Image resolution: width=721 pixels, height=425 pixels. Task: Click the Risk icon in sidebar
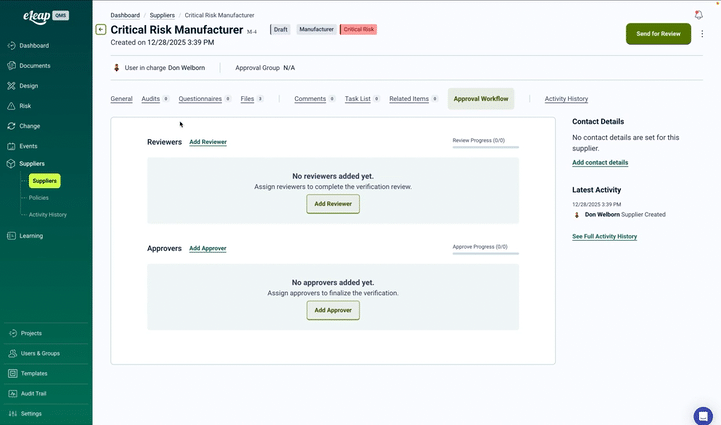[11, 106]
